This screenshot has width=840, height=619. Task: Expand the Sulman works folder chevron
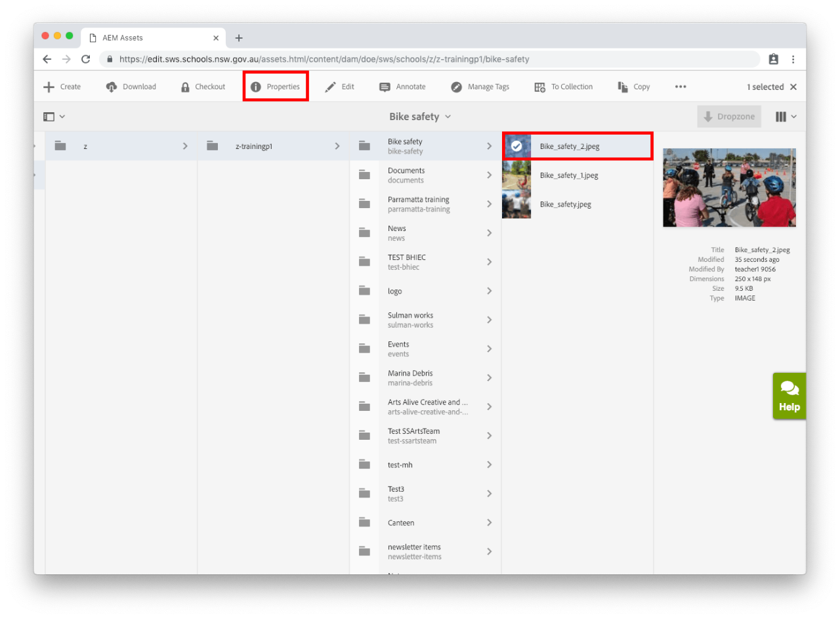[489, 320]
